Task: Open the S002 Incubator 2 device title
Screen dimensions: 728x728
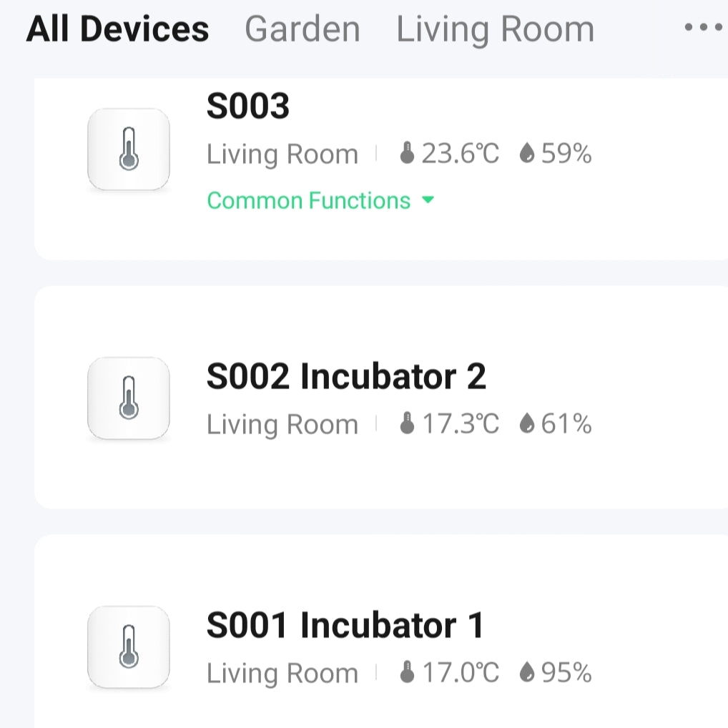Action: 346,377
